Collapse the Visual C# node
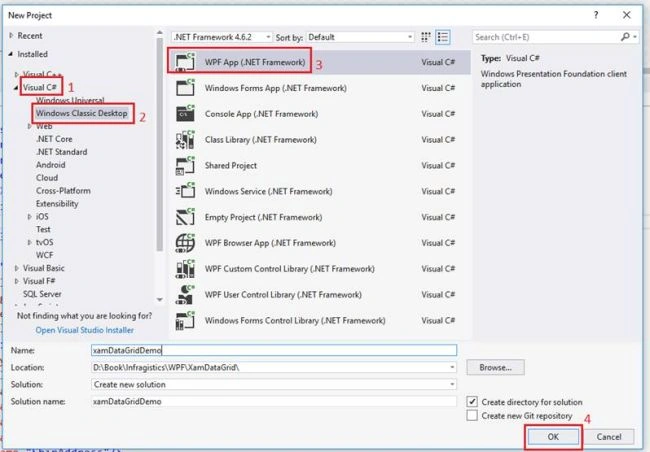This screenshot has width=650, height=452. click(16, 87)
